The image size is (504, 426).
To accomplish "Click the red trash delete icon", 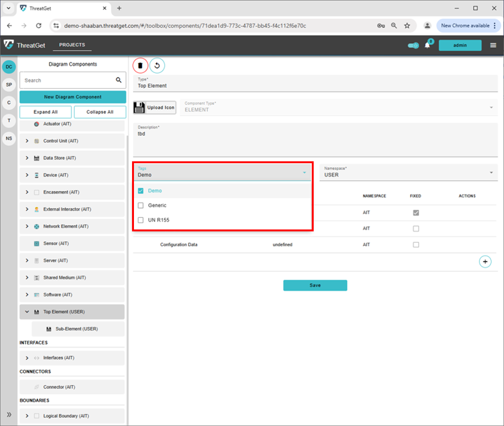I will point(140,66).
